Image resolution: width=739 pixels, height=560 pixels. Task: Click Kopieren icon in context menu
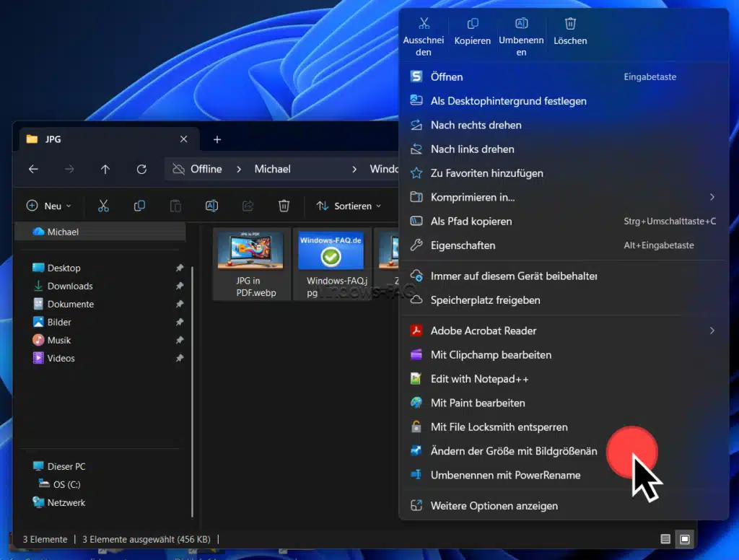coord(472,23)
